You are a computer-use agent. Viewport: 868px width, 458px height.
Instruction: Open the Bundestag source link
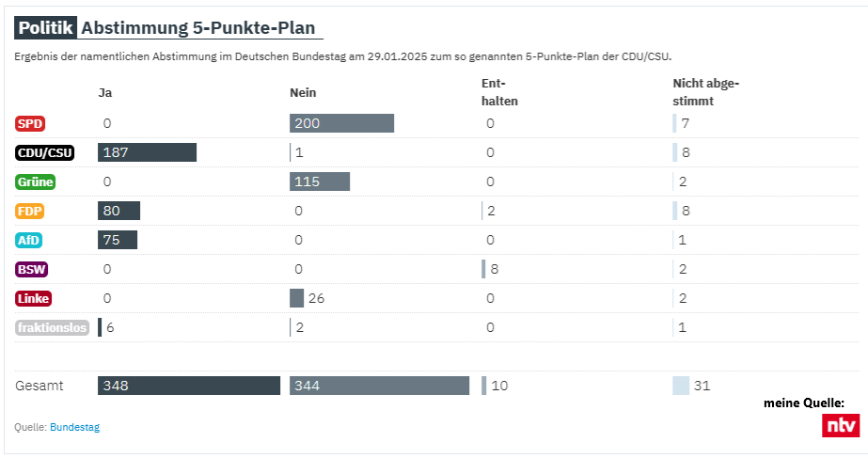[x=74, y=427]
